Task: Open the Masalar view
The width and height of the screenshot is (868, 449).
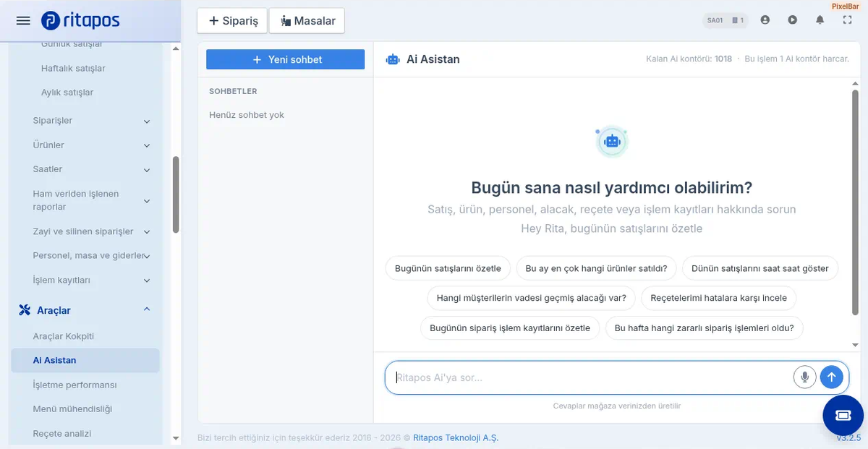Action: click(x=307, y=21)
